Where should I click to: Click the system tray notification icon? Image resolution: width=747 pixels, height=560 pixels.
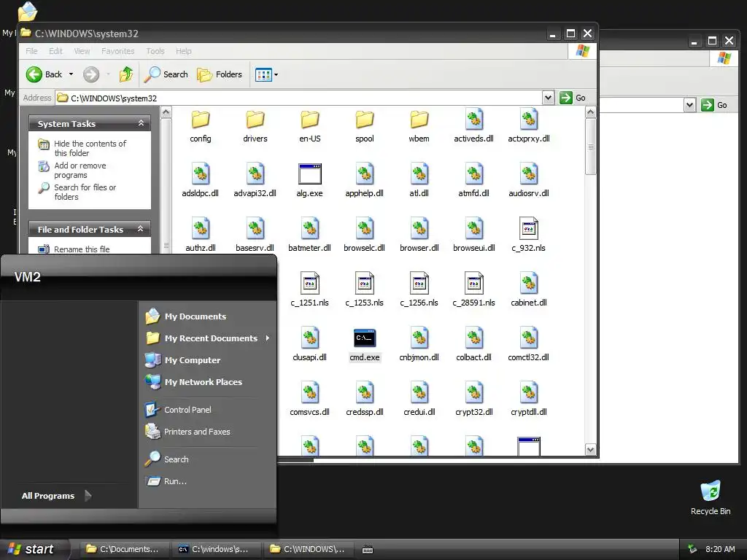coord(692,549)
